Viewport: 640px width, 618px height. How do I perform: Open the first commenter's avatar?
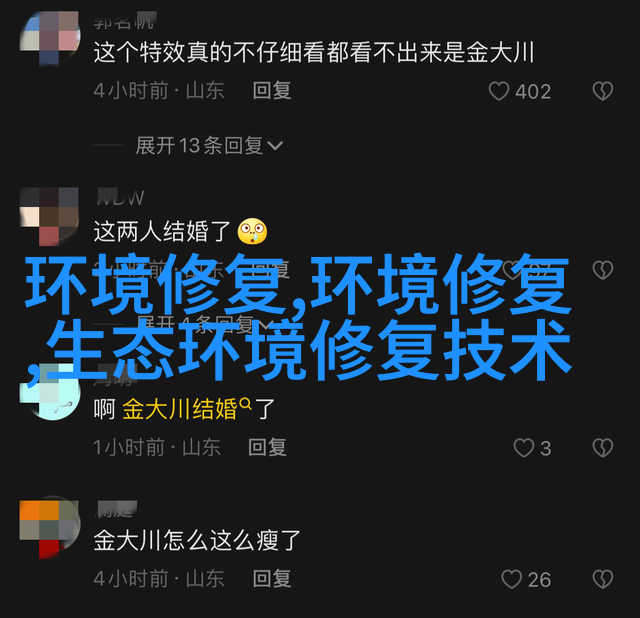tap(50, 38)
